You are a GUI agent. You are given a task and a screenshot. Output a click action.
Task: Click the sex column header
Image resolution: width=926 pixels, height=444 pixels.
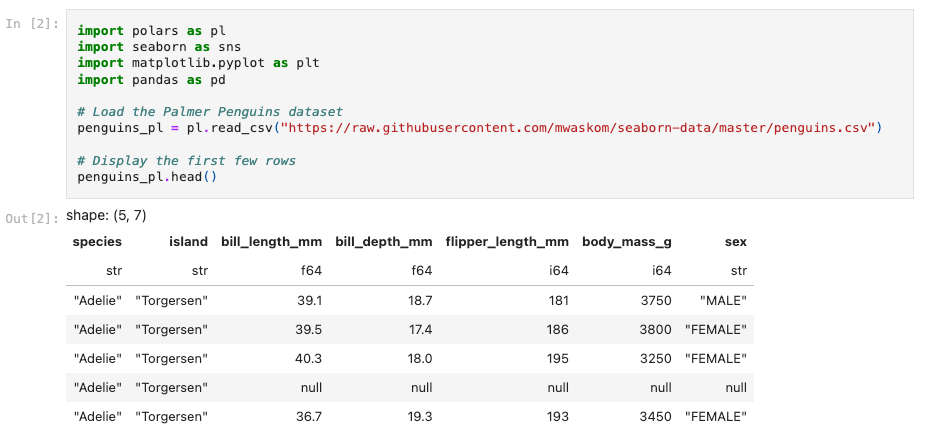(736, 242)
